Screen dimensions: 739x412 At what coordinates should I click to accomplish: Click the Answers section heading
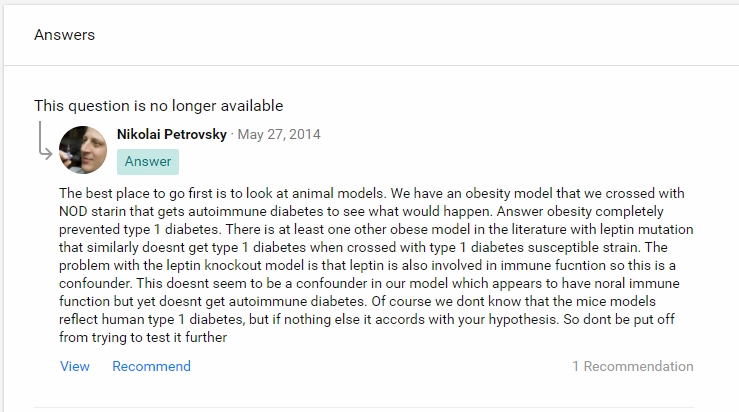click(64, 34)
